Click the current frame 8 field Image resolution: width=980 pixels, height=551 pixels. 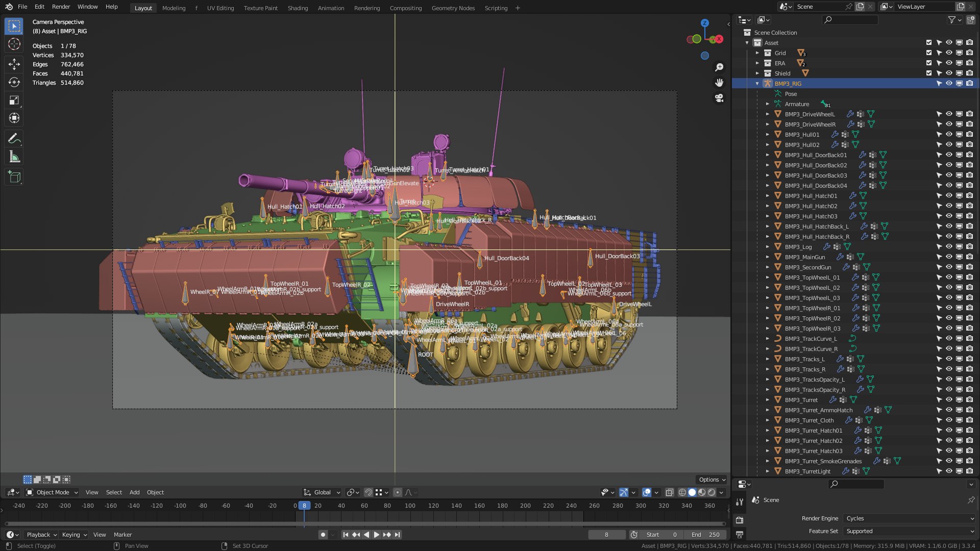[x=606, y=535]
